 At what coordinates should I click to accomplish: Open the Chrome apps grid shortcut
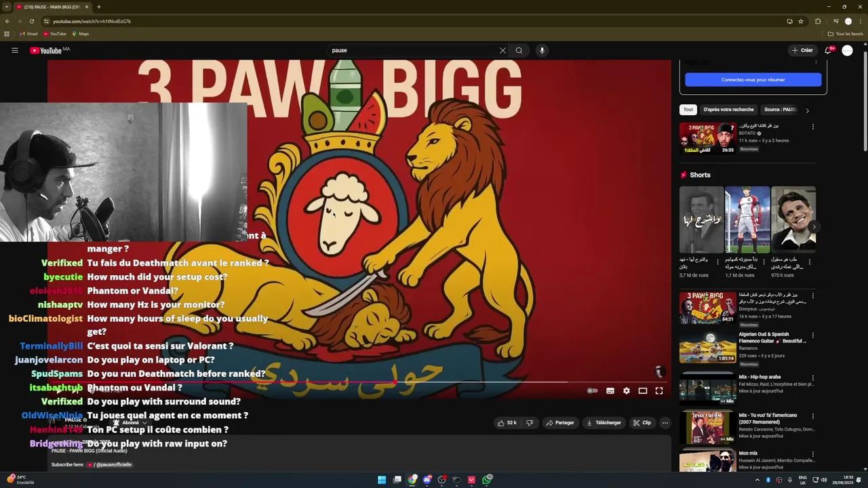(7, 34)
